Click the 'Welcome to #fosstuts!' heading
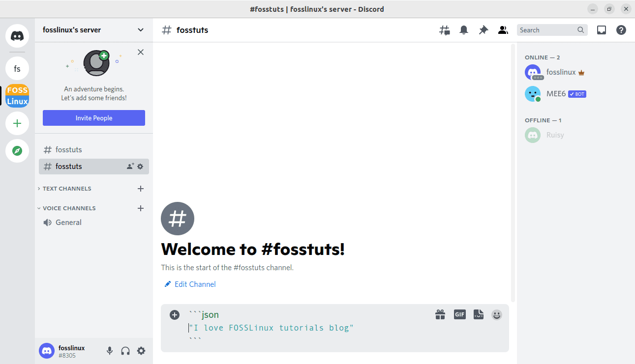The image size is (635, 364). [253, 250]
